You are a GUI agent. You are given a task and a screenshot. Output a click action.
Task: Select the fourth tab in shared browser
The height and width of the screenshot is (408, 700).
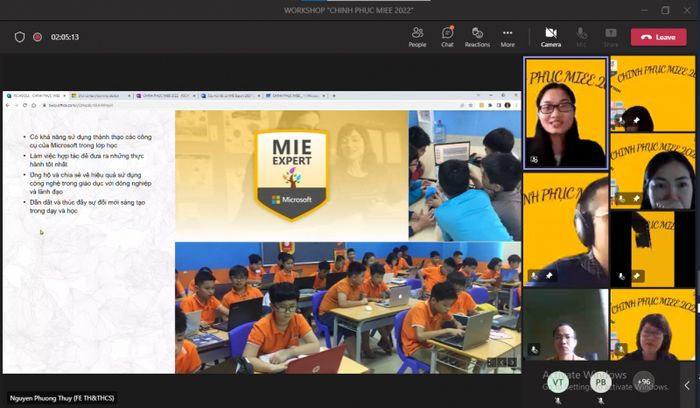tap(230, 96)
